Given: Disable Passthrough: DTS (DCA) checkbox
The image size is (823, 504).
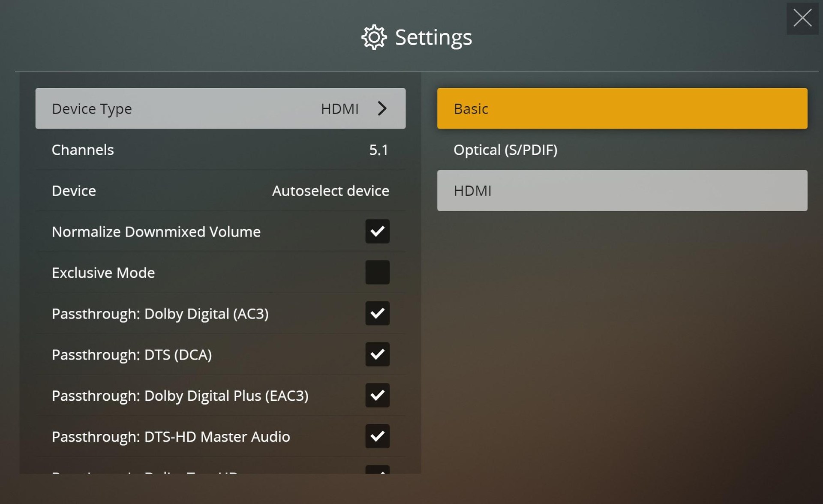Looking at the screenshot, I should coord(377,354).
